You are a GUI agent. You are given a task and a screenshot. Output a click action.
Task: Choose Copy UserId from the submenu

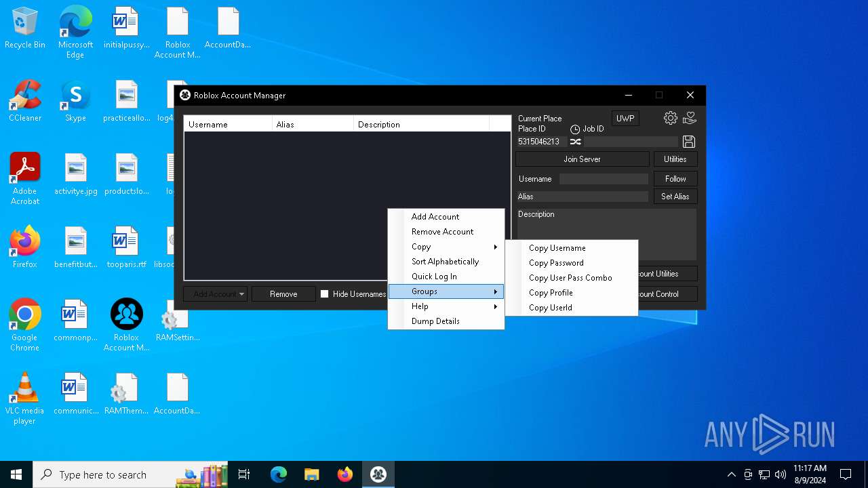point(572,308)
